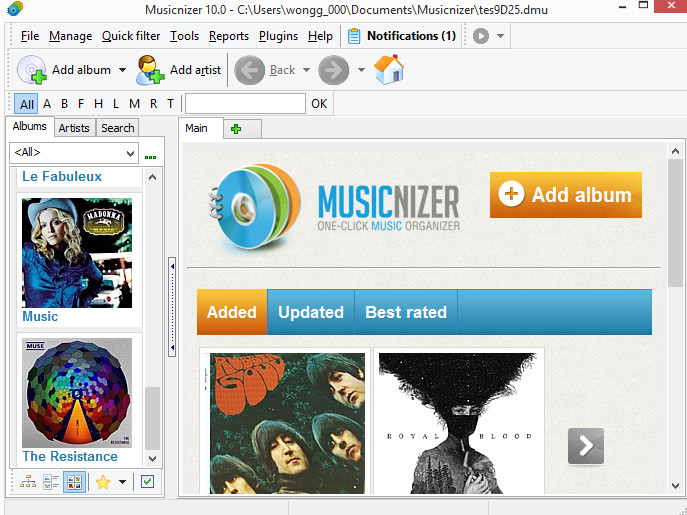Open the Reports menu
The height and width of the screenshot is (515, 687).
point(229,36)
